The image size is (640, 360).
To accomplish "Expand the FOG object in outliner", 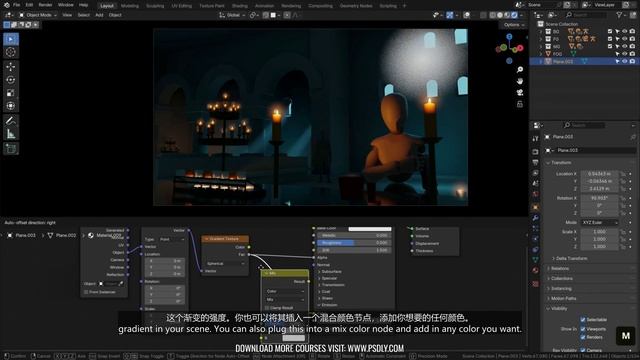I will tap(541, 54).
